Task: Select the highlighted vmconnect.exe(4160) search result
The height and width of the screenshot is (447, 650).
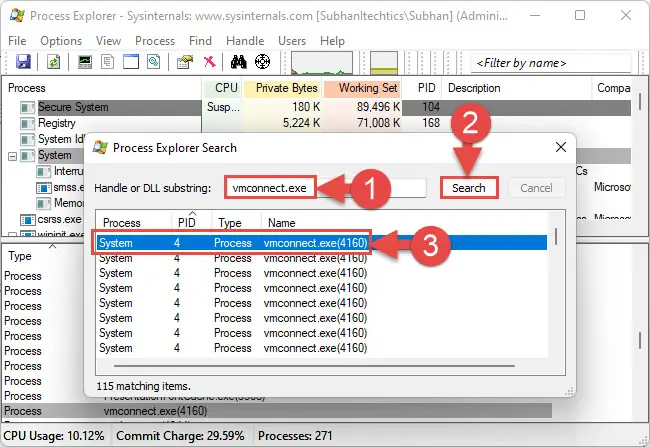Action: (x=322, y=243)
